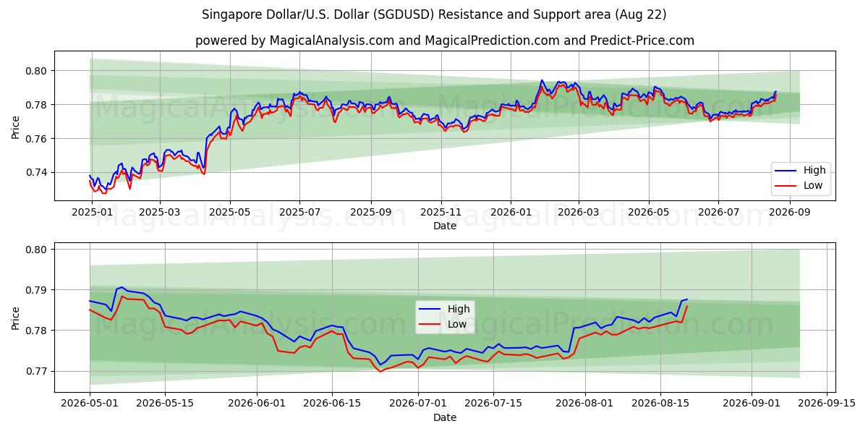The image size is (868, 434).
Task: Click the 2026-08-01 tick label
Action: tap(584, 404)
